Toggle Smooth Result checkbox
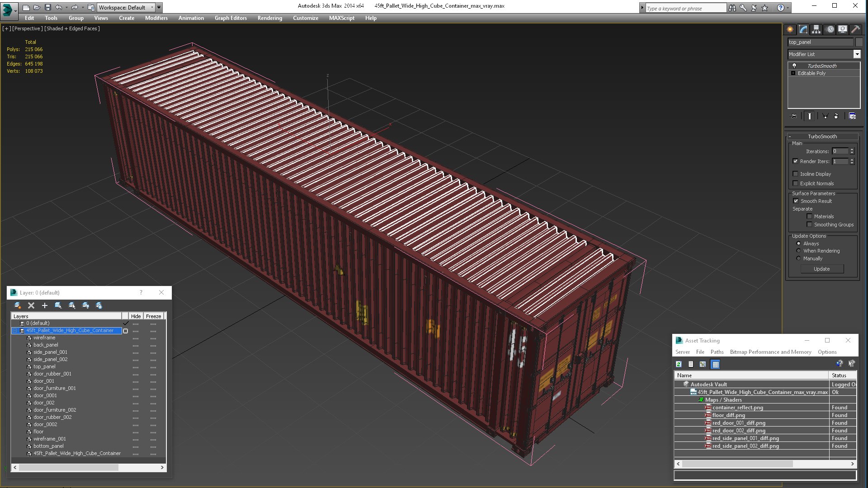Viewport: 868px width, 488px height. (x=796, y=201)
